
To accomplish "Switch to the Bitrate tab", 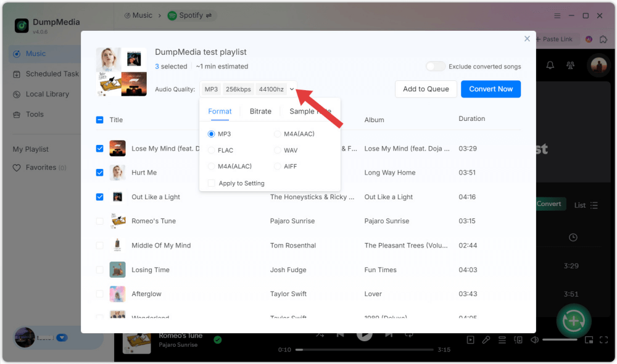I will coord(260,111).
